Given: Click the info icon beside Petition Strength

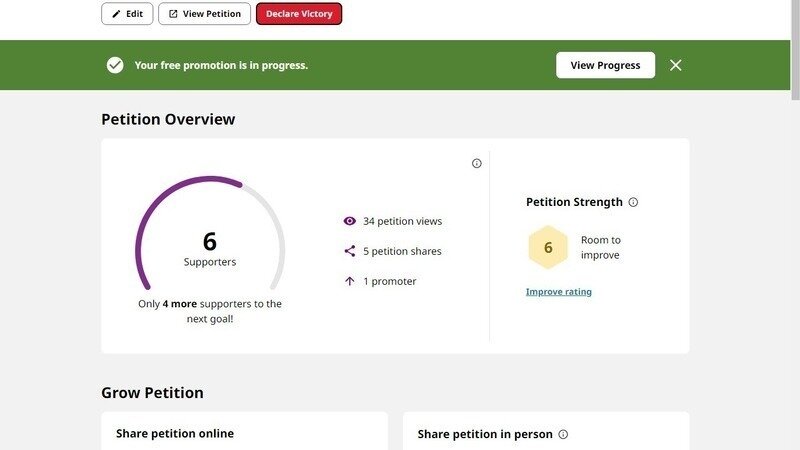Looking at the screenshot, I should click(633, 202).
